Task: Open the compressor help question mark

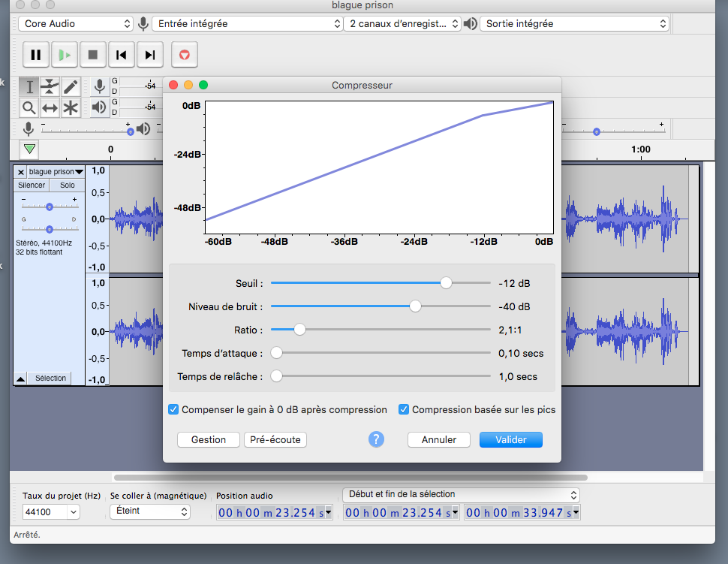Action: [x=376, y=439]
